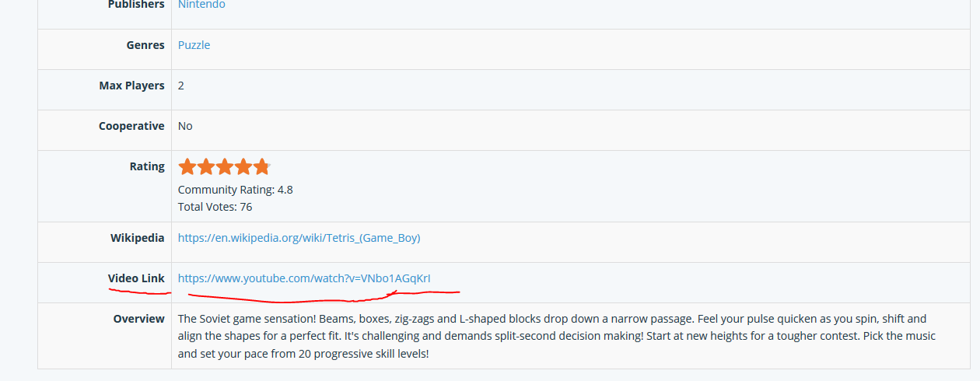
Task: Click the Video Link row label
Action: (x=136, y=278)
